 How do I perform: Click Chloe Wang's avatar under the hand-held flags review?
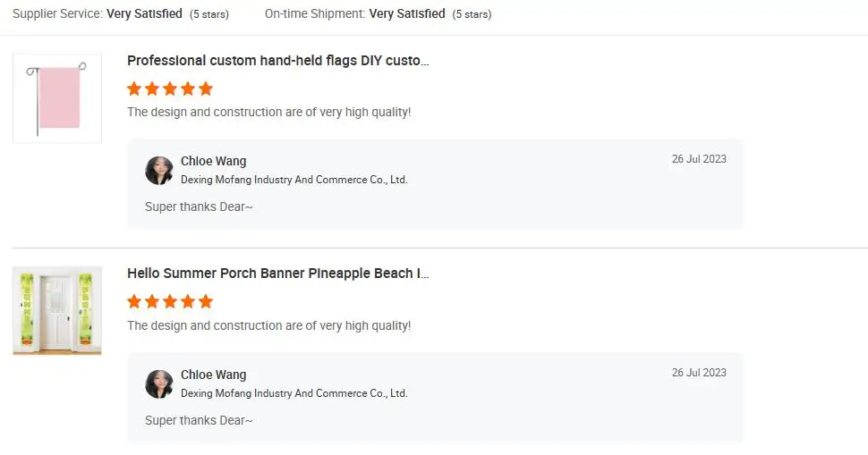(159, 171)
